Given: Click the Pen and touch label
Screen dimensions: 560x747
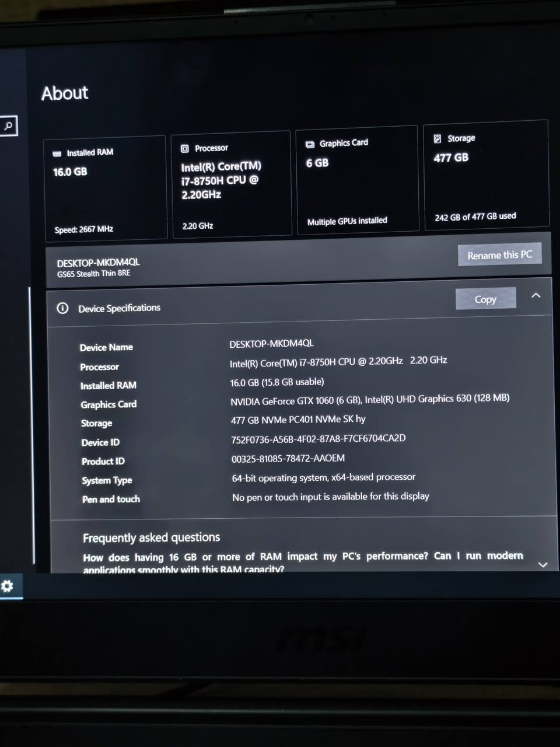Looking at the screenshot, I should [x=111, y=499].
